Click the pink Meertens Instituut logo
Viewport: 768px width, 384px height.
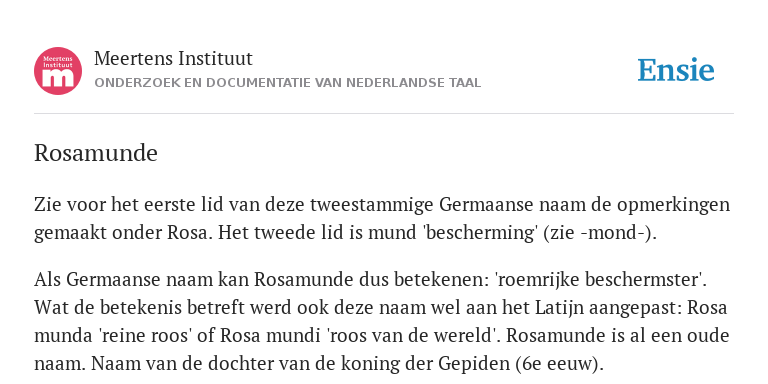click(x=58, y=71)
